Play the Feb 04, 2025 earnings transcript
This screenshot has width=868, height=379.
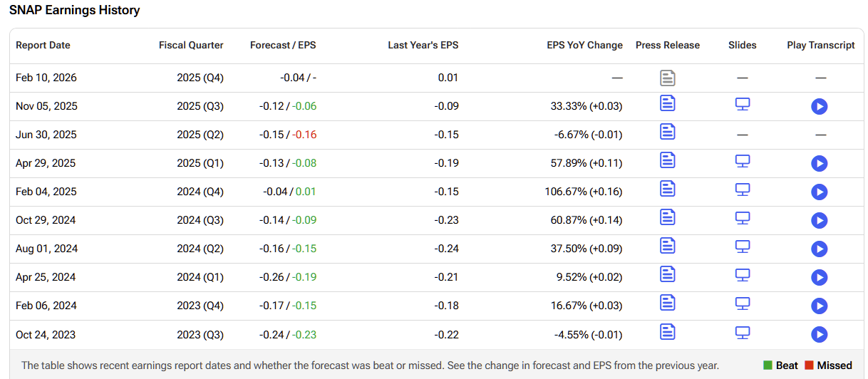(819, 192)
